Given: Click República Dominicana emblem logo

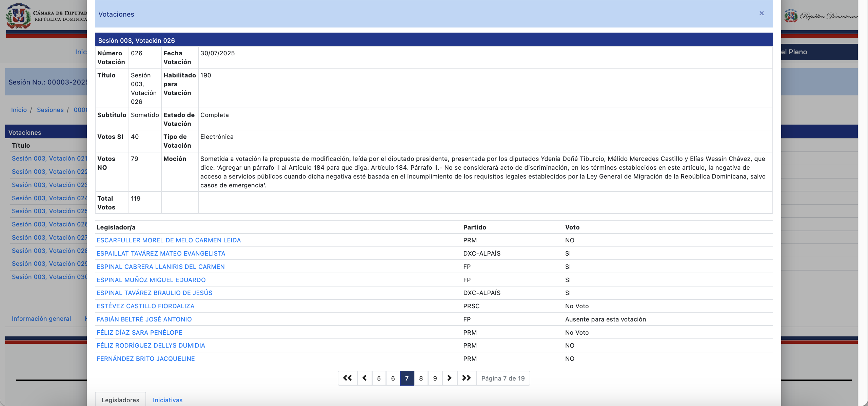Looking at the screenshot, I should pos(791,16).
